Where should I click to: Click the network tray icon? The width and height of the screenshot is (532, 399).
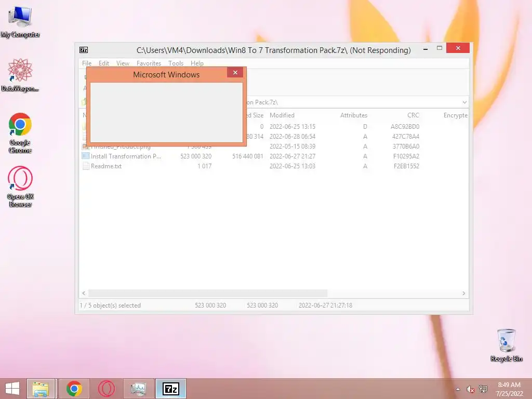(x=483, y=389)
